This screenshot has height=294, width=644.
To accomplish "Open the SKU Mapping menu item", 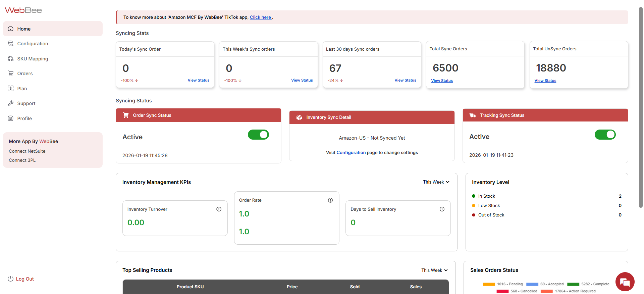I will 33,59.
